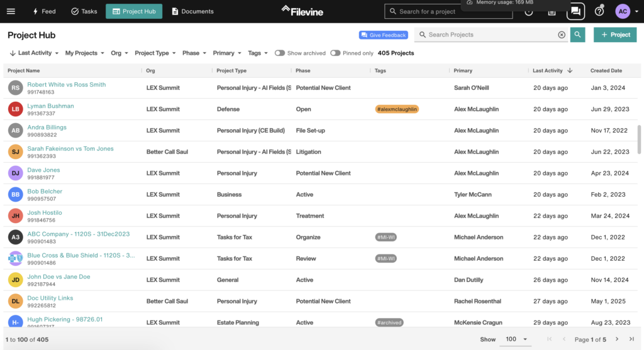Click the AC user avatar

coord(622,11)
